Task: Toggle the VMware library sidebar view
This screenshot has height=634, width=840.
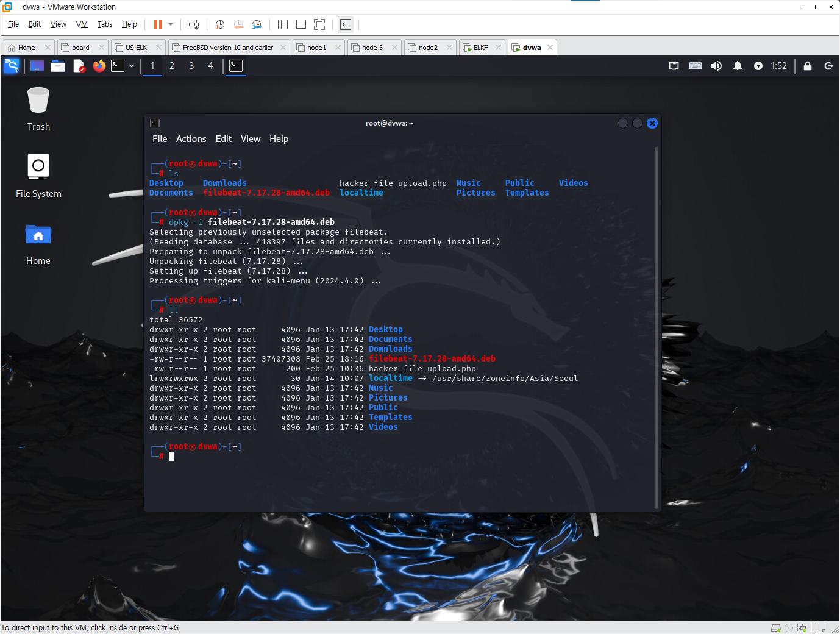Action: click(283, 24)
